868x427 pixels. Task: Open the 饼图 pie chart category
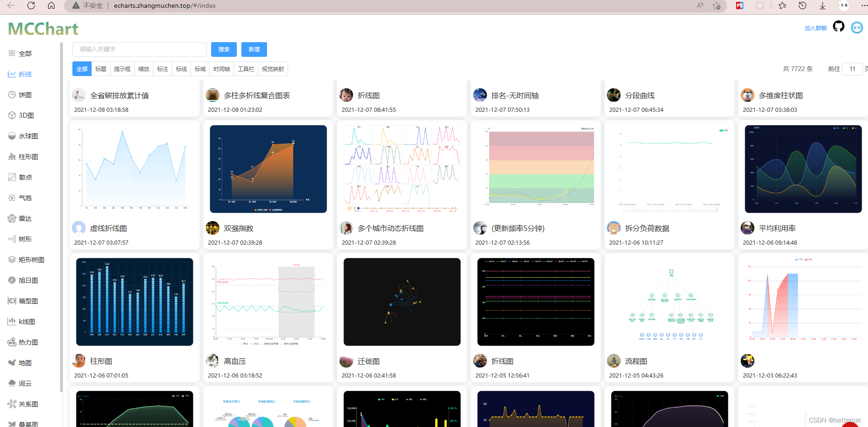coord(25,94)
